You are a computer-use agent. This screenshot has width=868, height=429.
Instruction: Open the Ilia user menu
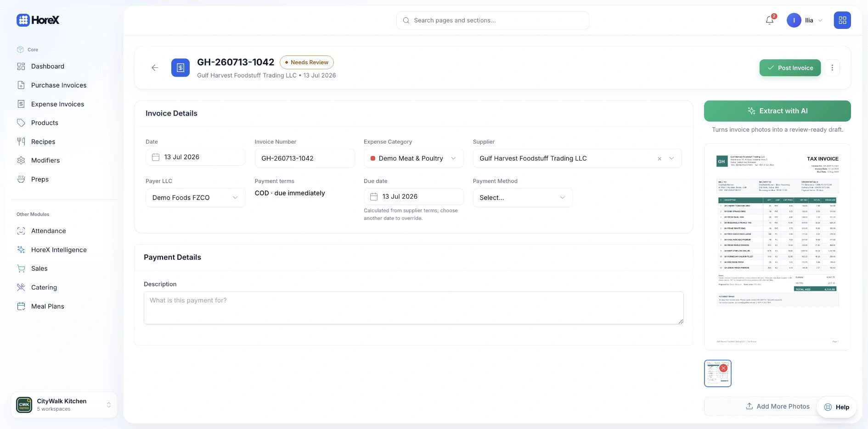tap(805, 20)
